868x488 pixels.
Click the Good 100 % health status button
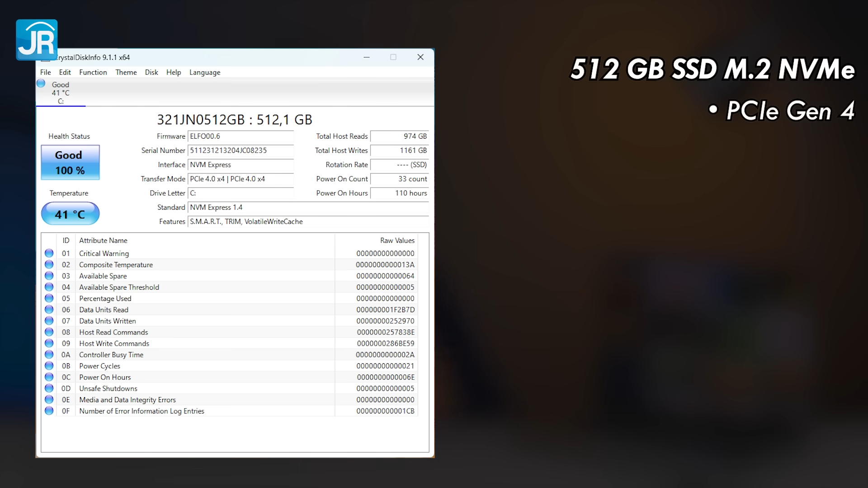coord(70,163)
